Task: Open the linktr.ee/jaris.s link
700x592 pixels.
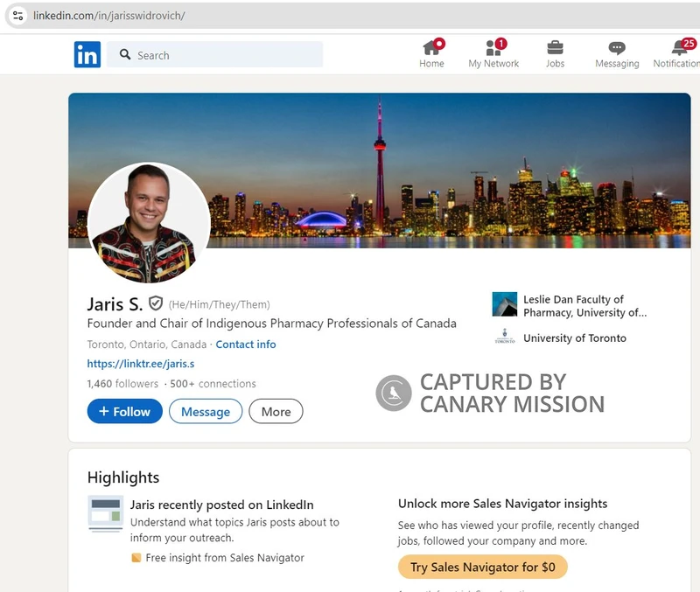Action: tap(141, 364)
